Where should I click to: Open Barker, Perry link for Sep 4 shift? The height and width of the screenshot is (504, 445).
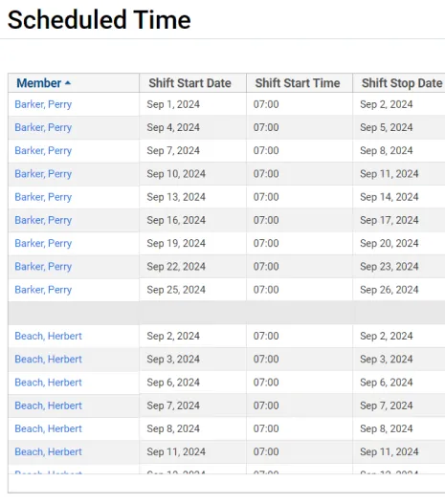(x=43, y=127)
